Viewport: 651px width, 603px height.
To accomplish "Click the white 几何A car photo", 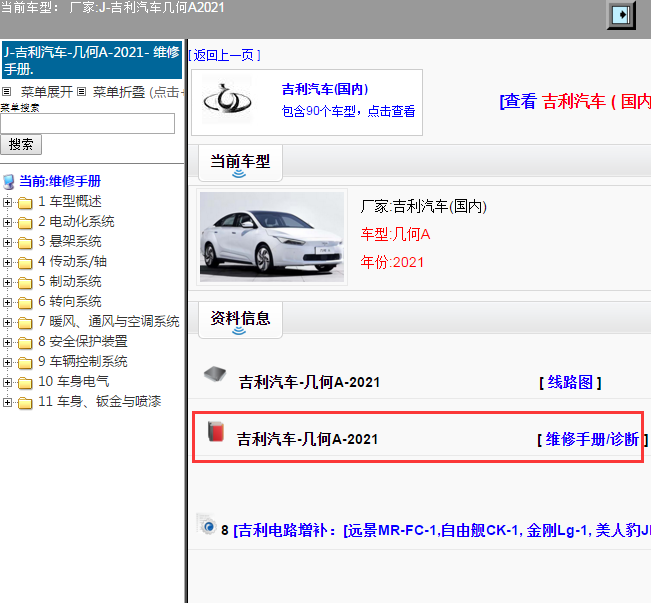I will pyautogui.click(x=272, y=237).
